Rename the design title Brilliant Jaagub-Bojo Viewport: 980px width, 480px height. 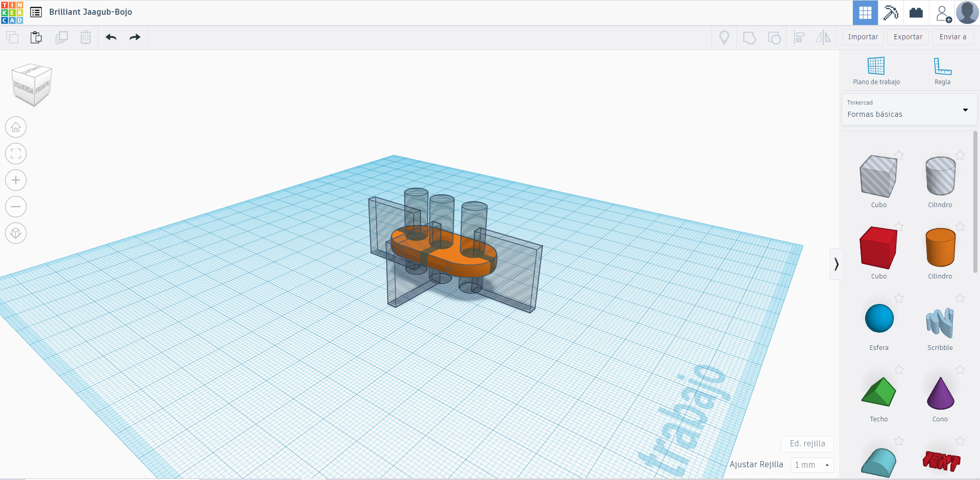(x=90, y=12)
